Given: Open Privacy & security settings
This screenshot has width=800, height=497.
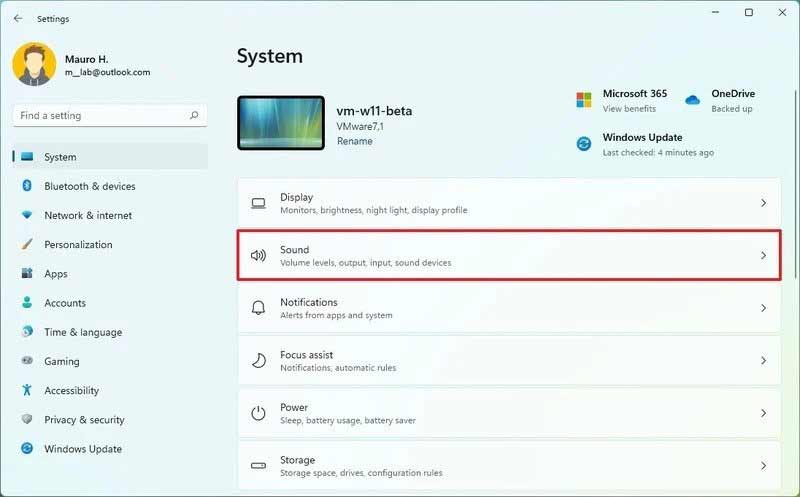Looking at the screenshot, I should point(110,419).
